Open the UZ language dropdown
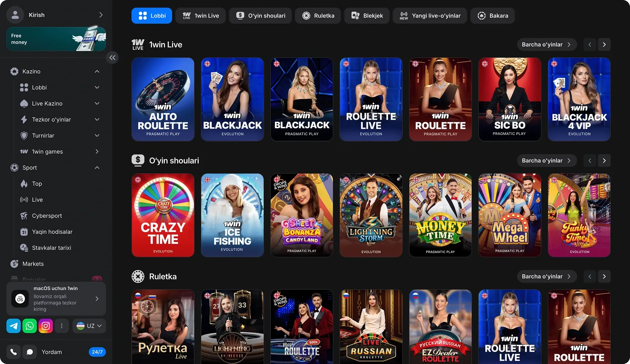This screenshot has width=630, height=364. point(89,326)
